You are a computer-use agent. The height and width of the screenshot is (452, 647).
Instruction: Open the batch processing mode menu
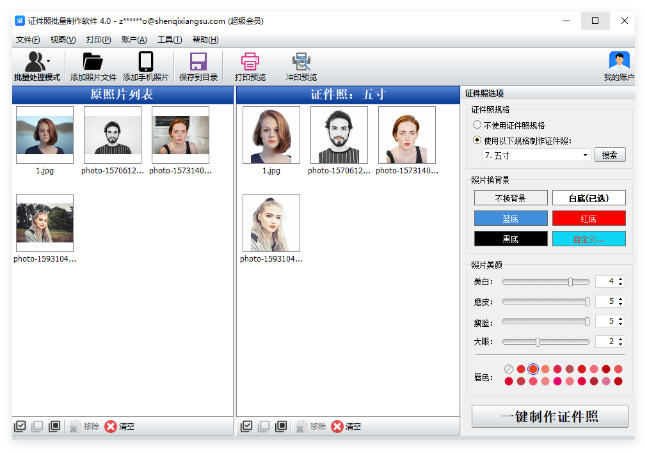click(x=37, y=66)
